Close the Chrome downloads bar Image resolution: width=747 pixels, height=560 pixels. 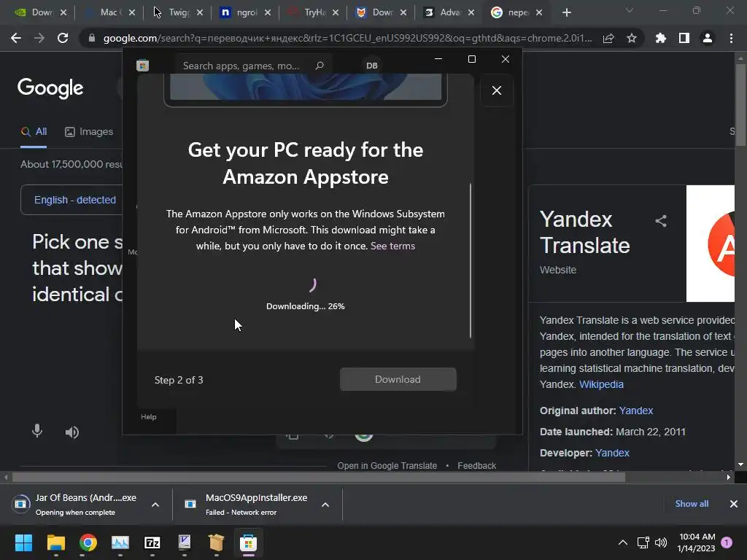click(734, 504)
